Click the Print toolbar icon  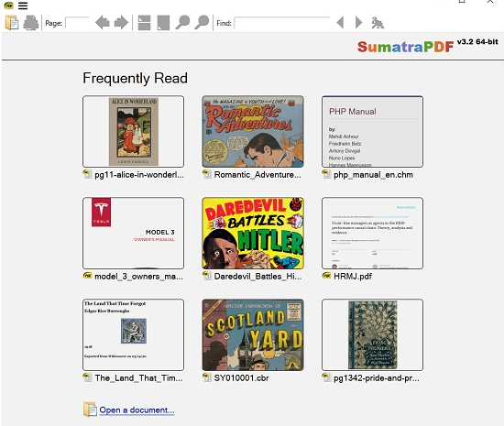click(x=31, y=23)
